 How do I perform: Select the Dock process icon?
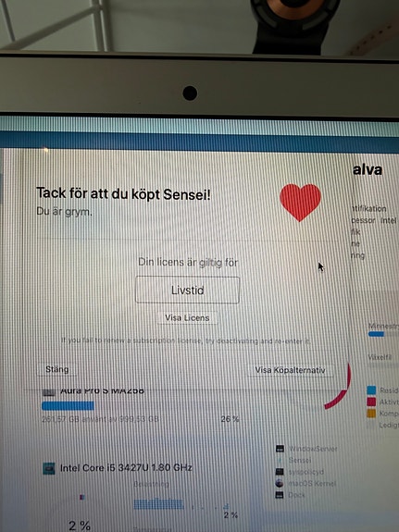(280, 495)
